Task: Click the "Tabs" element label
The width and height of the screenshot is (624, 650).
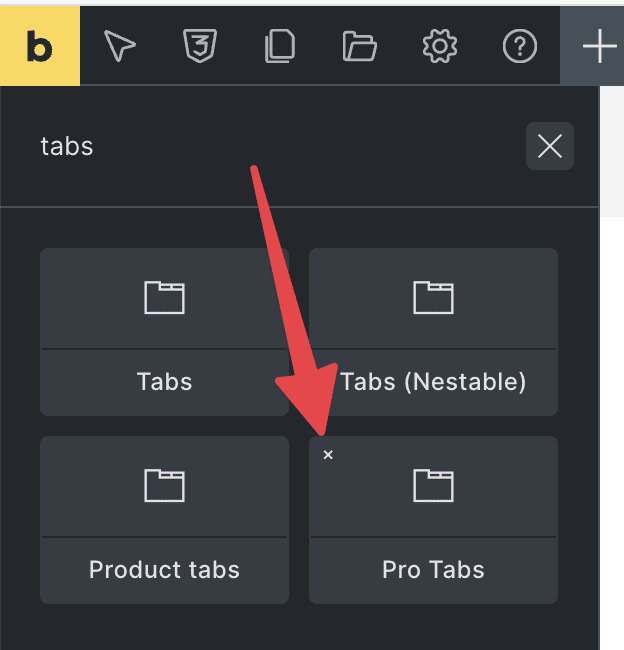Action: tap(164, 381)
